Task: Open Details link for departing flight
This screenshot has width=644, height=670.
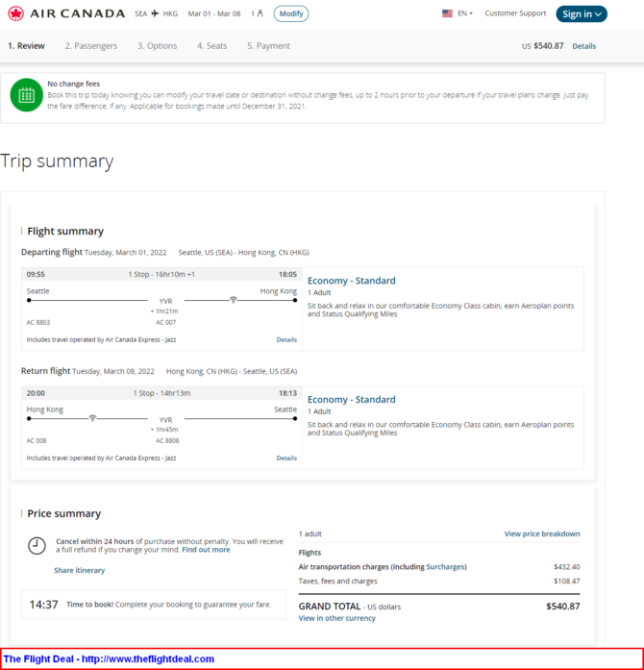Action: coord(286,339)
